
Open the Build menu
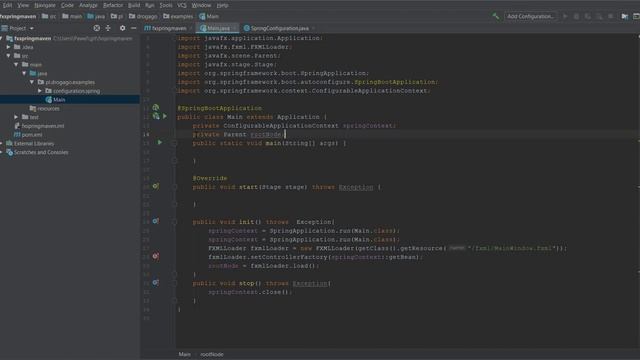134,5
